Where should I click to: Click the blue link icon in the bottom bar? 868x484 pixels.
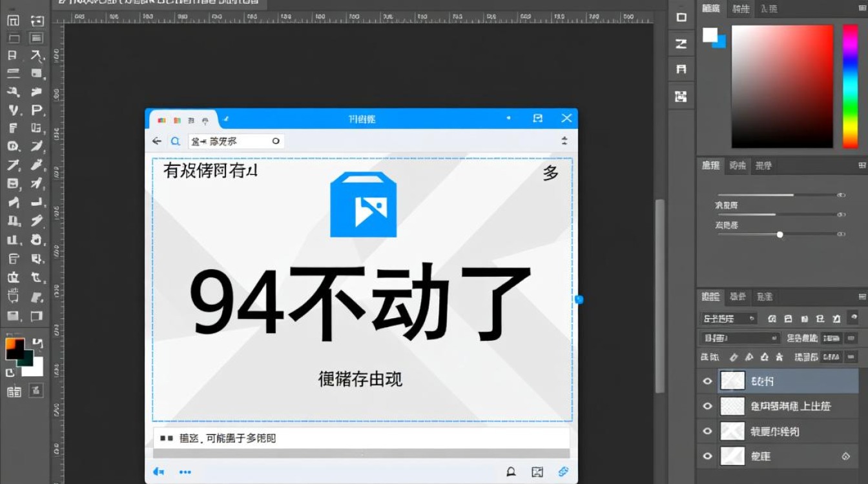pyautogui.click(x=563, y=472)
